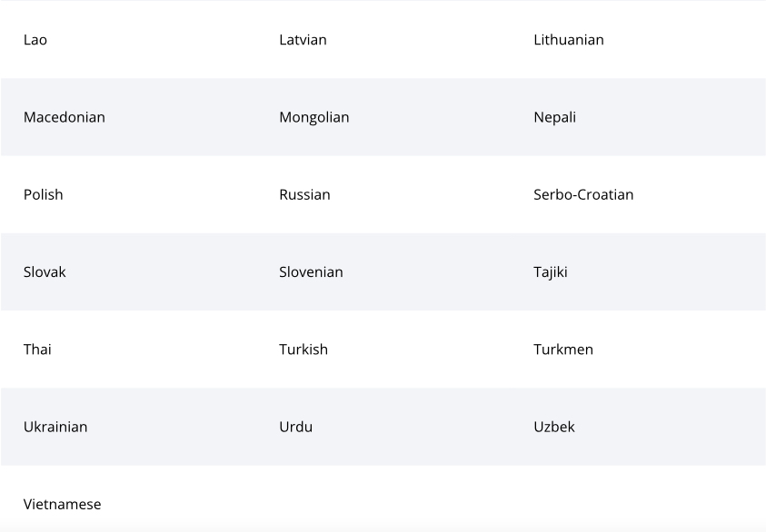Click the Thai table cell
Viewport: 766px width, 532px height.
[37, 350]
